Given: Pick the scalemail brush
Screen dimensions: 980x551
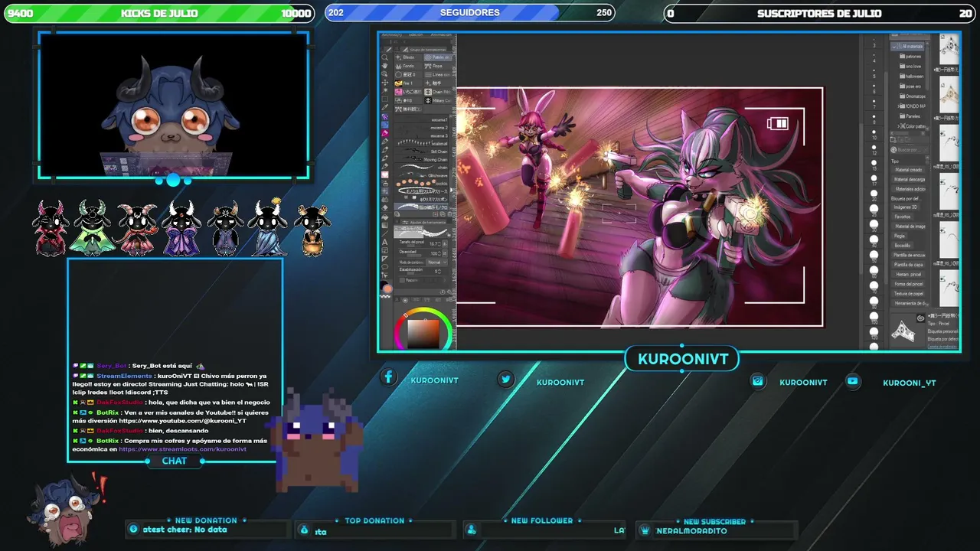Looking at the screenshot, I should (x=422, y=143).
